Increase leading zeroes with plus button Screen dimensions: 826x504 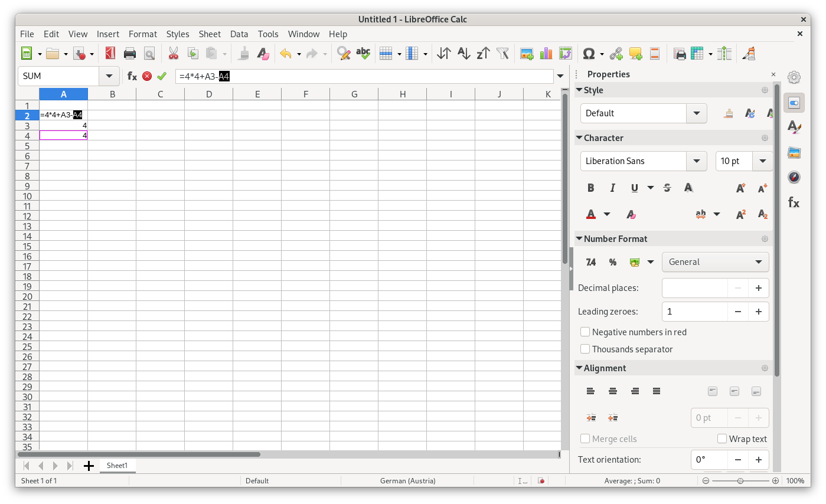click(x=758, y=312)
